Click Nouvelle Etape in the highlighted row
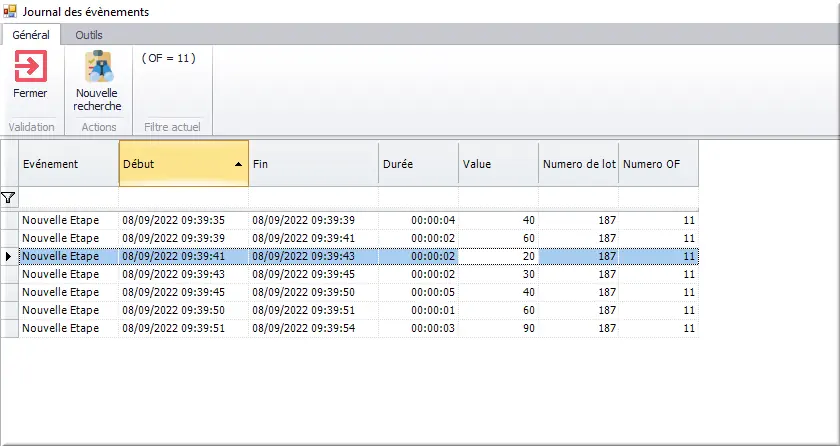Image resolution: width=840 pixels, height=446 pixels. 61,256
